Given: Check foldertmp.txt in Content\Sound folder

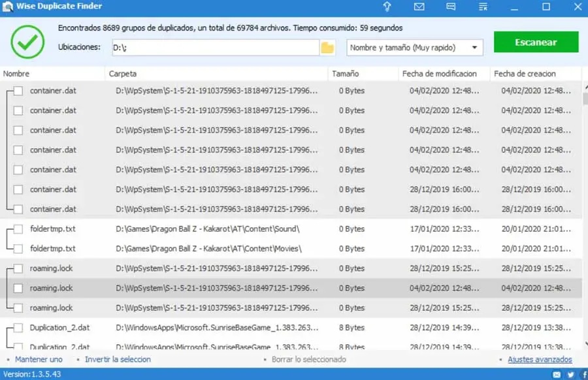Looking at the screenshot, I should [18, 229].
